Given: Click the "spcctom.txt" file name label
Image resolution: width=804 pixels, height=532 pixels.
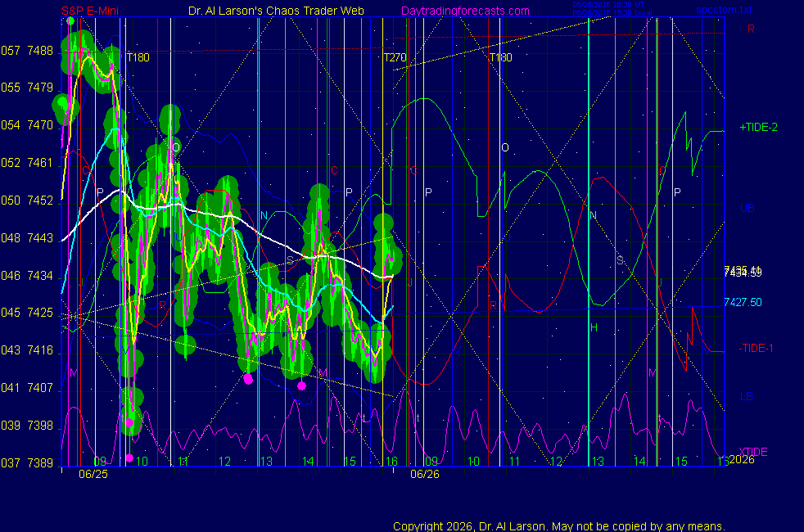Looking at the screenshot, I should point(724,10).
